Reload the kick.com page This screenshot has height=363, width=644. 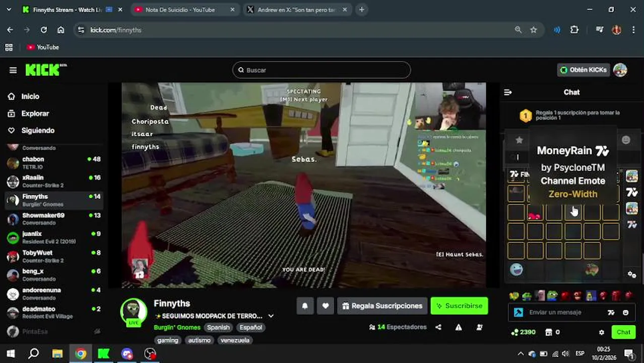[x=44, y=30]
